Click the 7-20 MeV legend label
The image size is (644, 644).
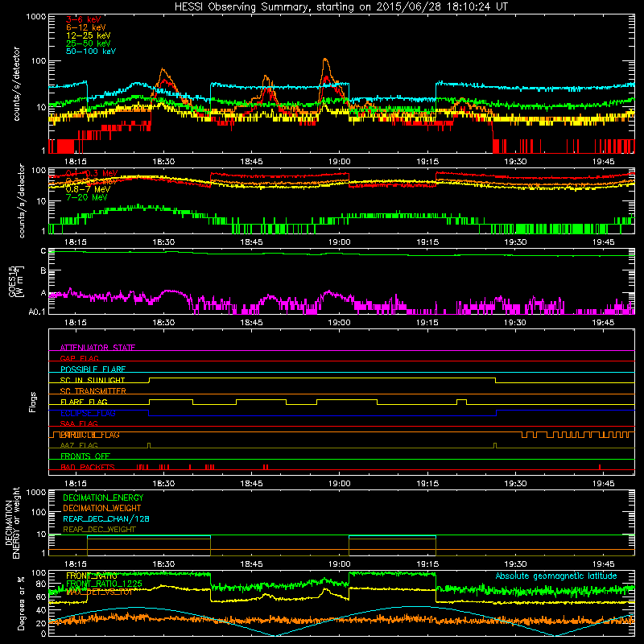(x=87, y=197)
